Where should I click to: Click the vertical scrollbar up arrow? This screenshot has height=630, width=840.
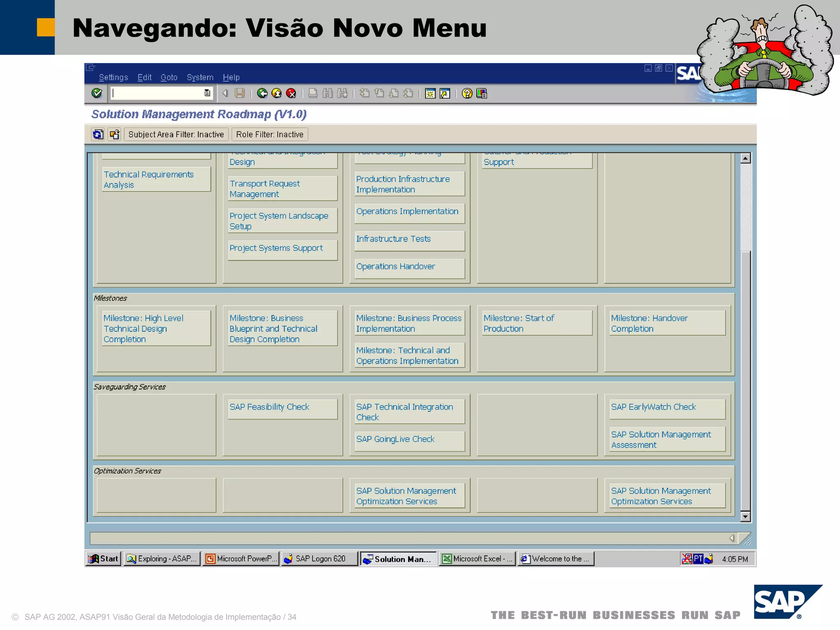point(746,158)
